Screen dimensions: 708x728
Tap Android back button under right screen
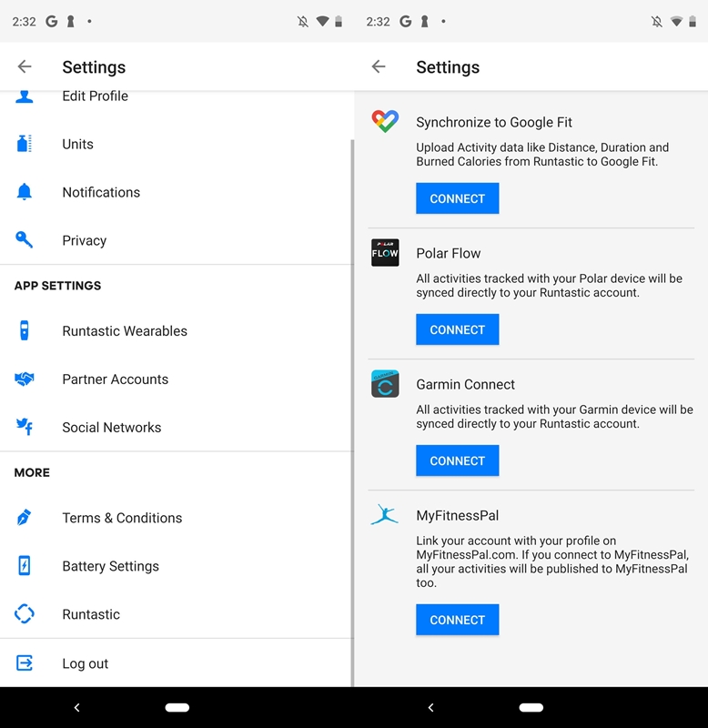pos(430,707)
